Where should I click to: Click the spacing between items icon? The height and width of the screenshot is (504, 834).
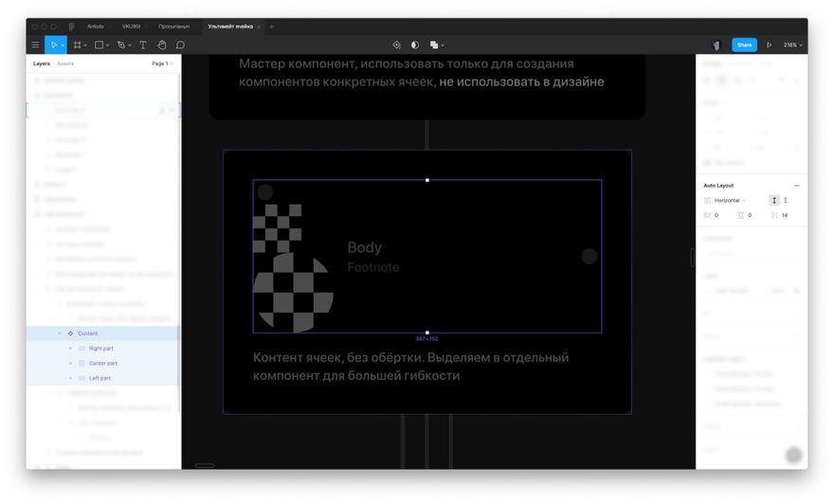pyautogui.click(x=774, y=215)
